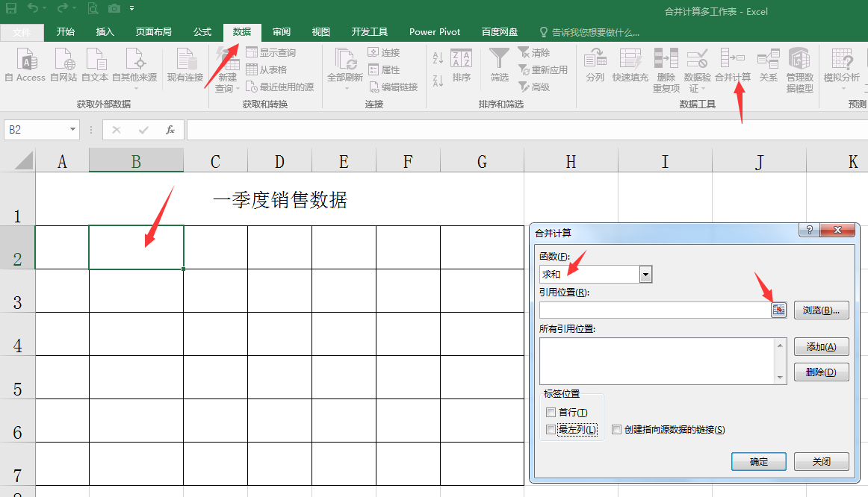Open 数据验证 data validation dropdown
This screenshot has width=868, height=497.
coord(697,70)
